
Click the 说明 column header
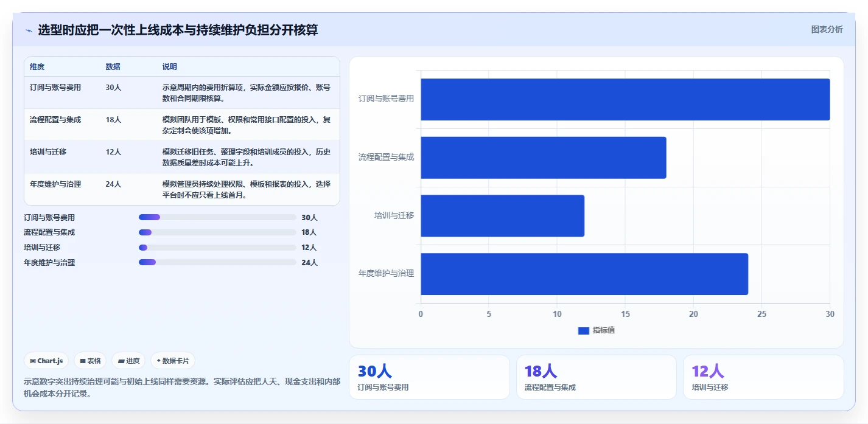pyautogui.click(x=170, y=67)
